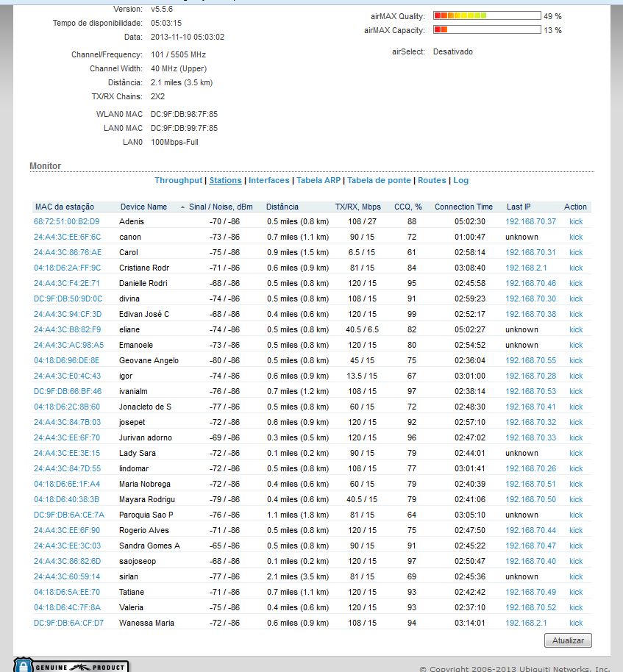
Task: Kick the Mayara Rodrigu station
Action: [576, 499]
